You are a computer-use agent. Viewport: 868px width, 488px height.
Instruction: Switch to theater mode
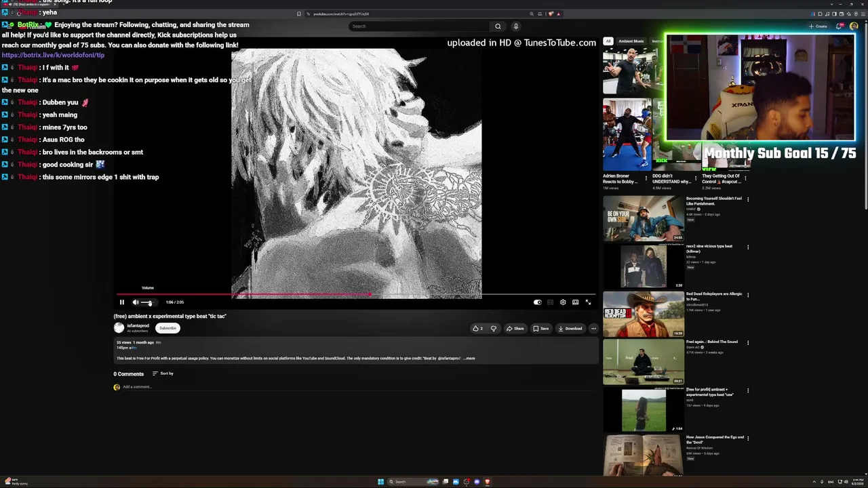click(x=575, y=302)
